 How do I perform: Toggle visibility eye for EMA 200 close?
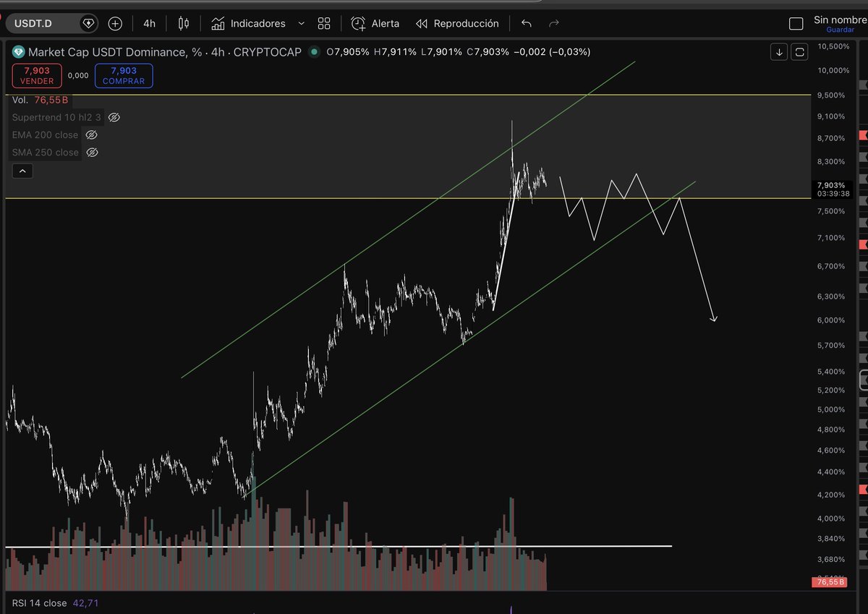91,135
